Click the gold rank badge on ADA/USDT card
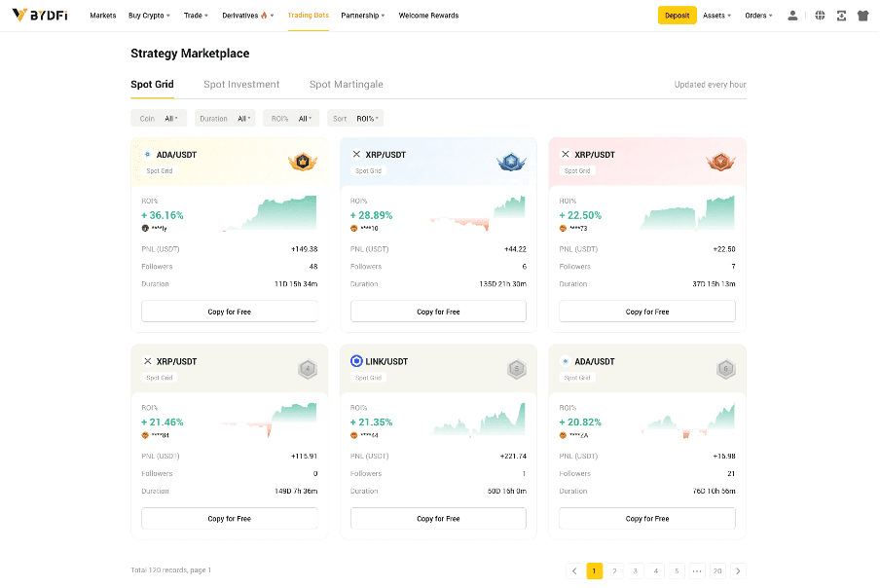The image size is (880, 588). (x=303, y=162)
